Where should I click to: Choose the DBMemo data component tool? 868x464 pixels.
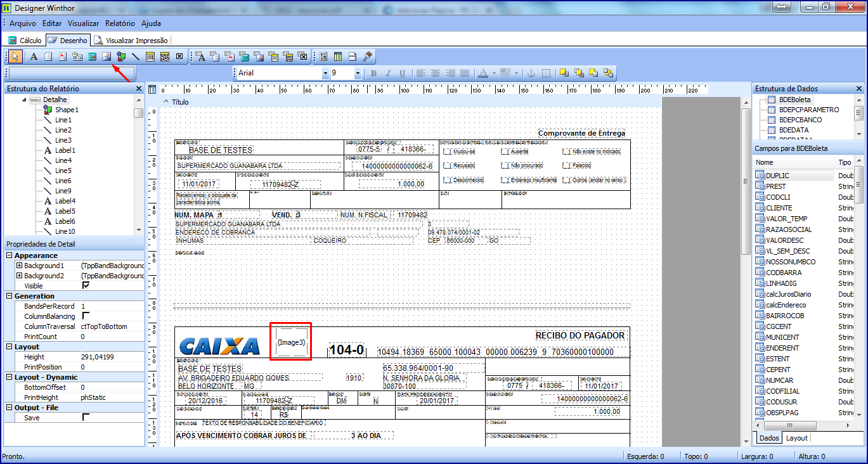point(215,56)
